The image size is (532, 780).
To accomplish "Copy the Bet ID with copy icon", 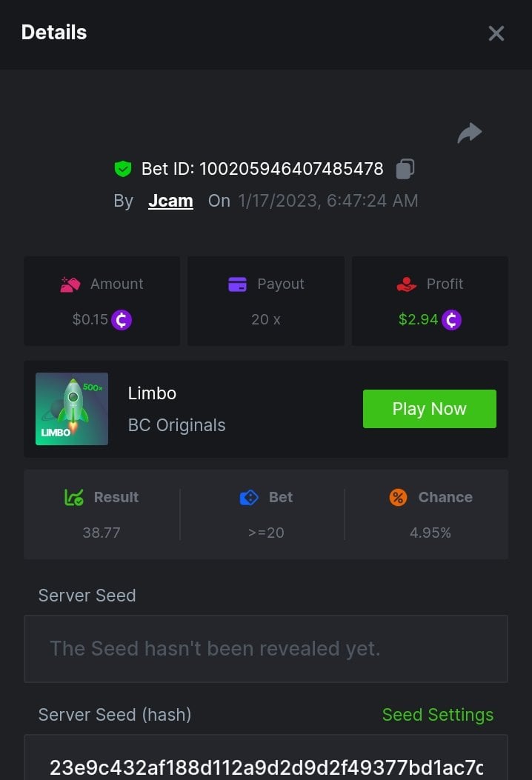I will [x=405, y=169].
